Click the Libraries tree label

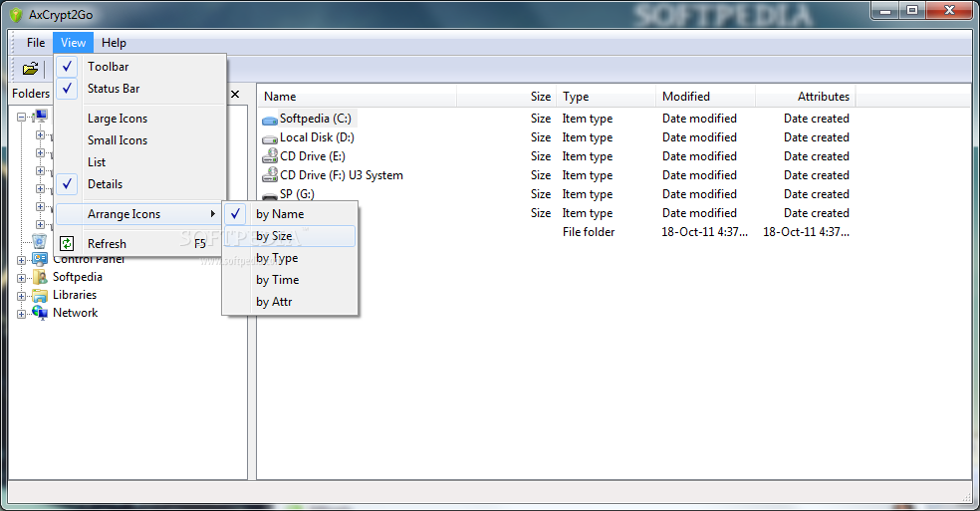(x=75, y=295)
